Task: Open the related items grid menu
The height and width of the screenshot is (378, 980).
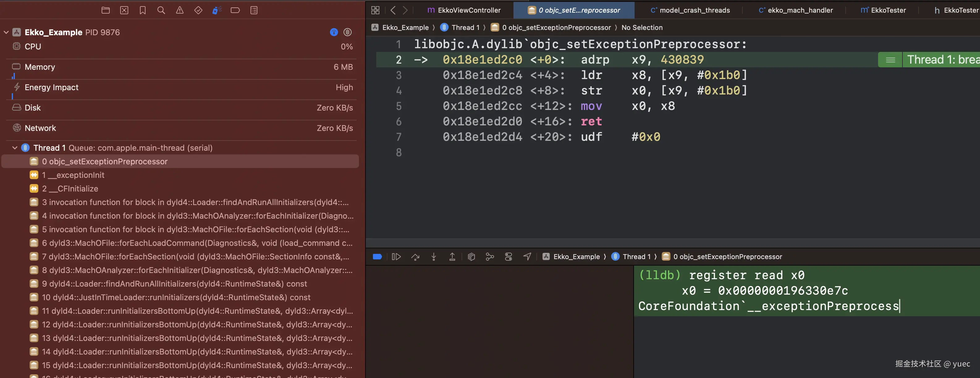Action: pos(375,10)
